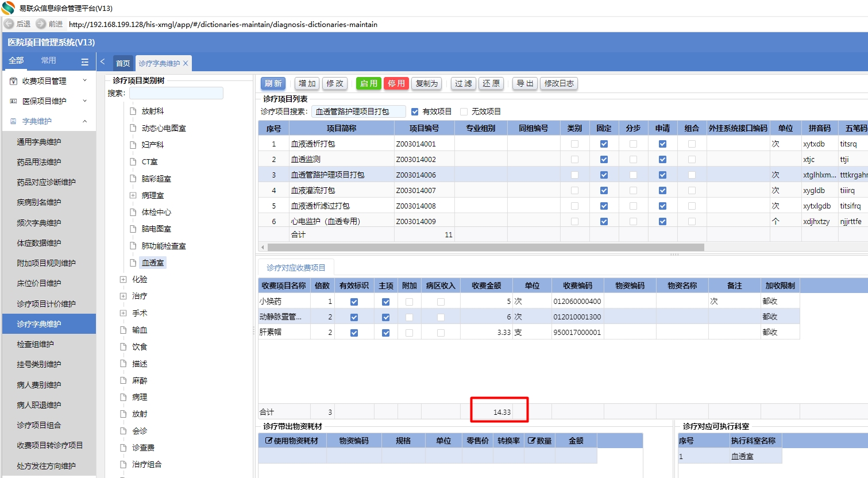This screenshot has height=478, width=868.
Task: Click the edit icon in 数量 column header
Action: [x=532, y=441]
